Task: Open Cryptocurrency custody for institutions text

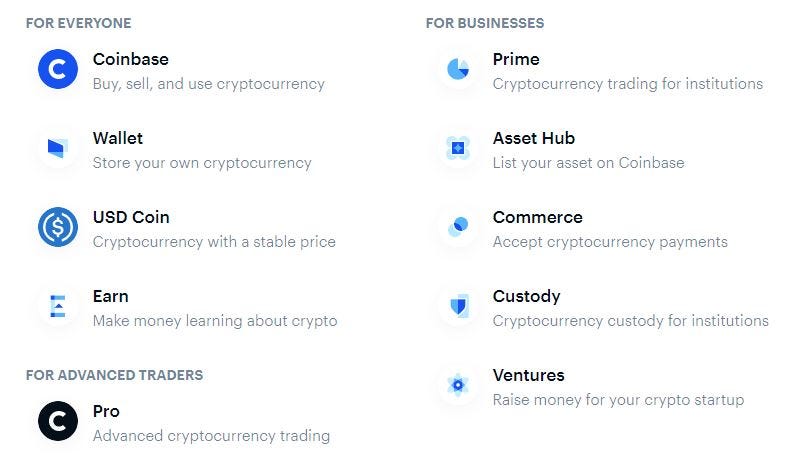Action: pos(631,321)
